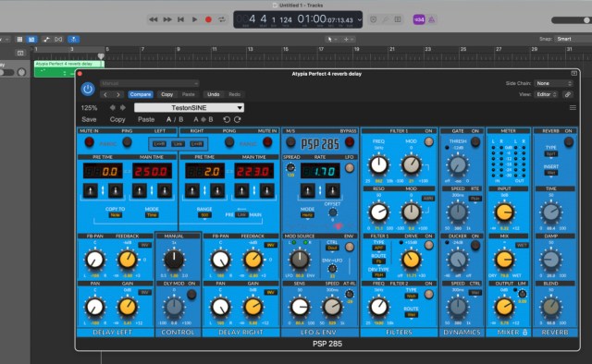The image size is (592, 364).
Task: Toggle the M/S button left of PSP 285
Action: point(290,142)
